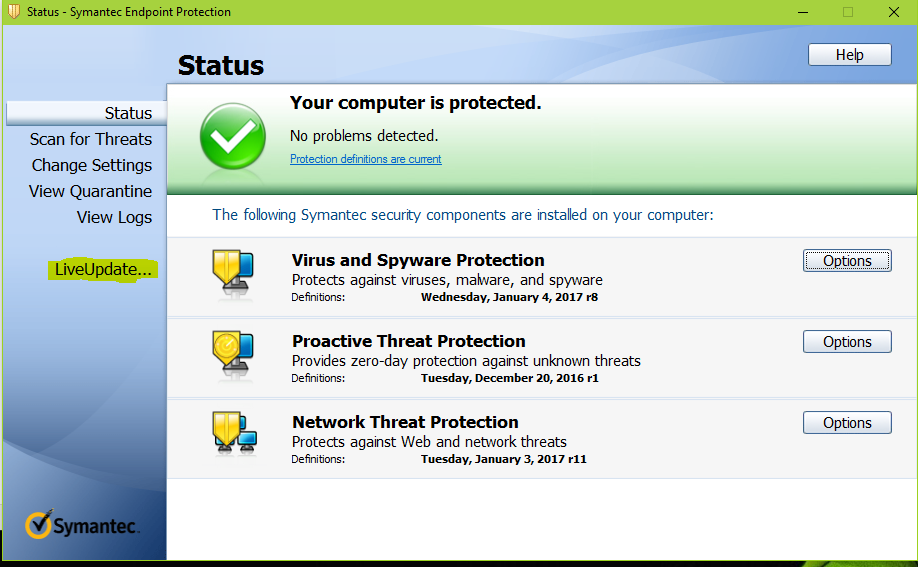This screenshot has width=918, height=567.
Task: Open Options for Network Threat Protection
Action: click(847, 422)
